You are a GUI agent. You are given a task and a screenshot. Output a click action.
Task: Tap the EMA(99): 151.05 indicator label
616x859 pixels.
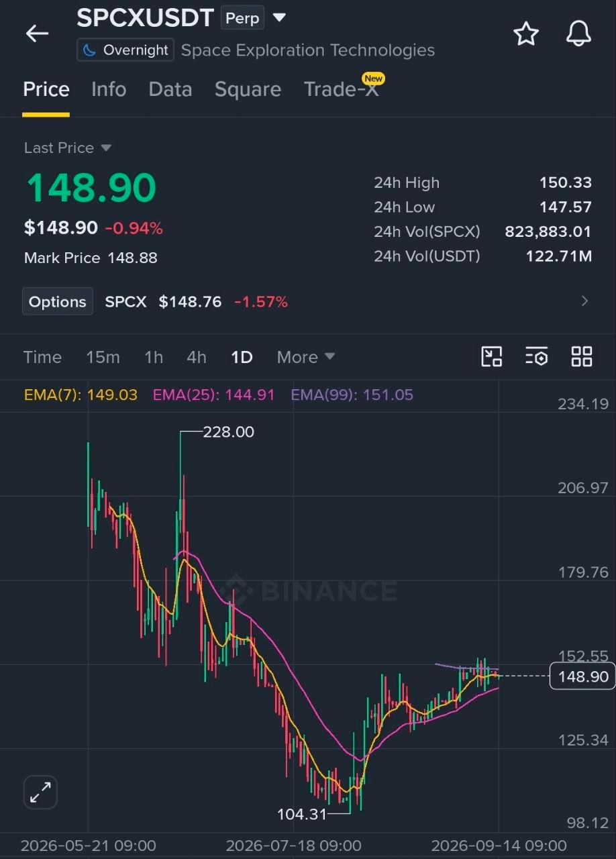point(352,395)
